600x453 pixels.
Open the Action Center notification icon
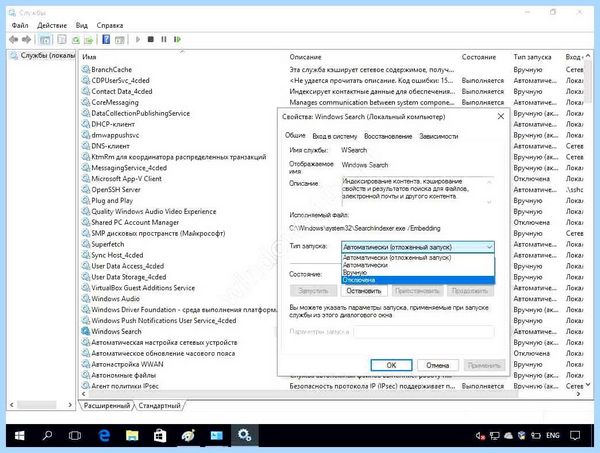pyautogui.click(x=575, y=435)
